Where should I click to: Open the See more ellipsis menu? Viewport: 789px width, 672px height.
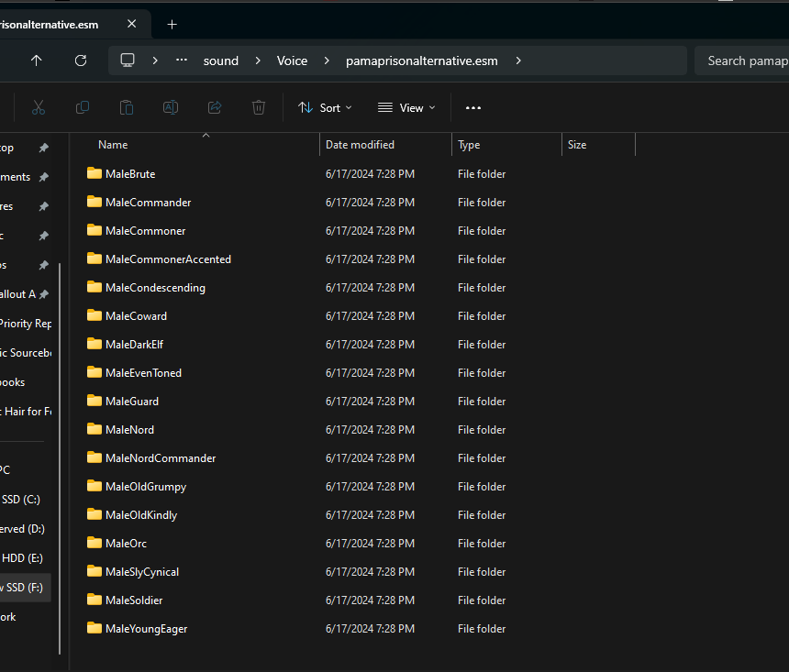point(473,107)
